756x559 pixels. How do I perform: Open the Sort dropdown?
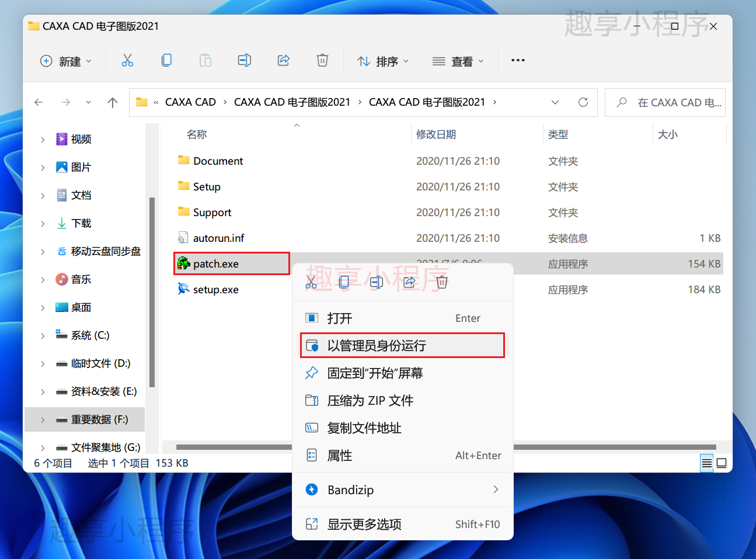tap(383, 61)
